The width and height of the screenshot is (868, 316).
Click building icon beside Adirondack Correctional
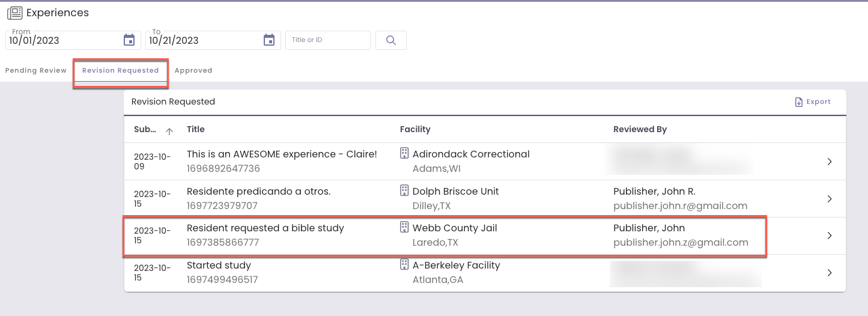404,154
